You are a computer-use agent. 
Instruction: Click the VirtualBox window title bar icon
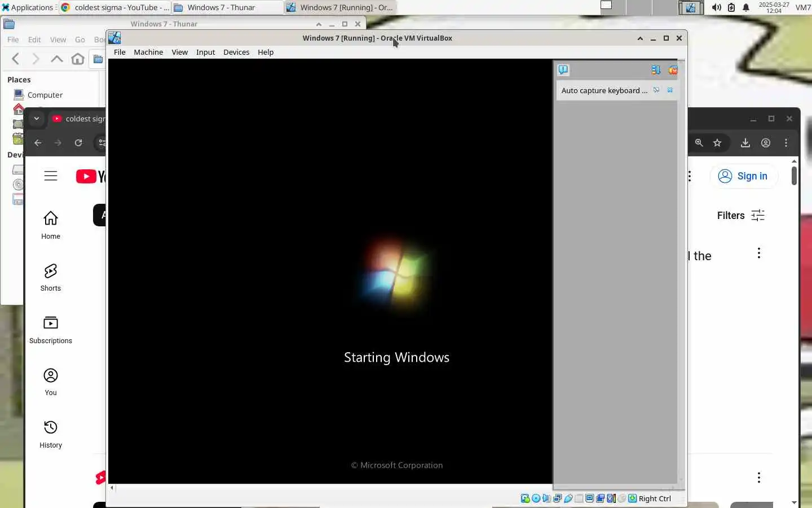pos(114,38)
